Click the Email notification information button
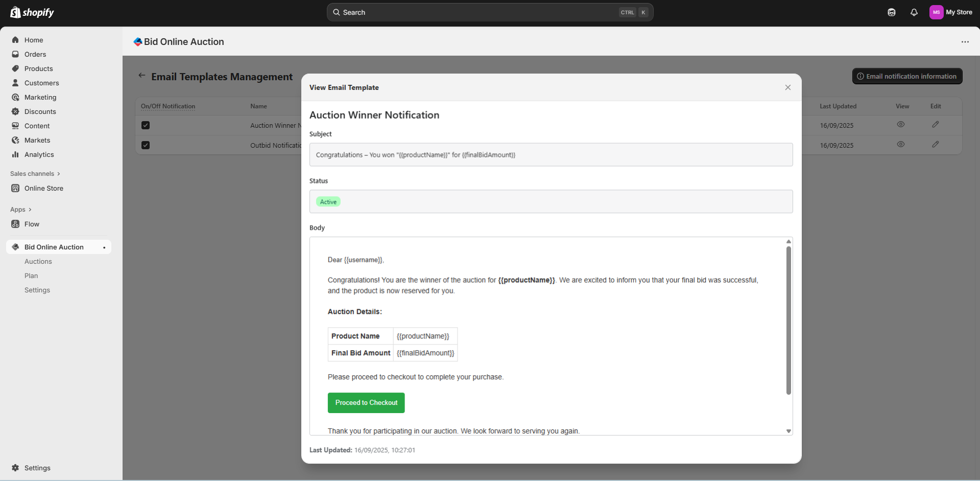This screenshot has height=481, width=980. (907, 76)
